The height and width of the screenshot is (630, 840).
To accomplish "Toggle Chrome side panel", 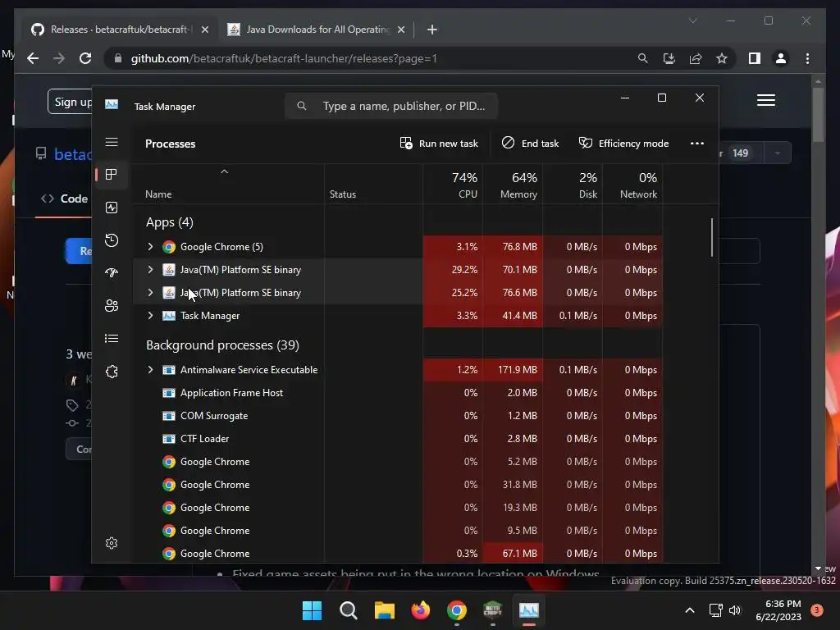I will pos(755,58).
